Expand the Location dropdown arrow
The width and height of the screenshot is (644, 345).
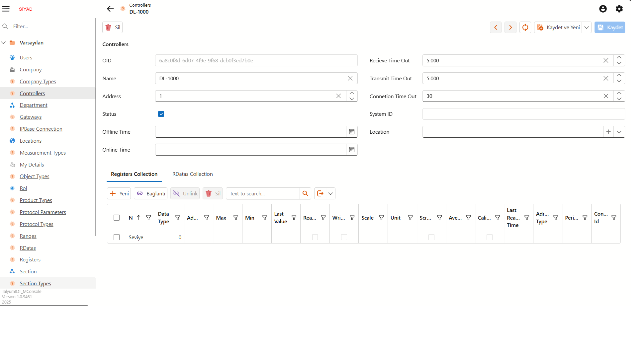[x=619, y=132]
